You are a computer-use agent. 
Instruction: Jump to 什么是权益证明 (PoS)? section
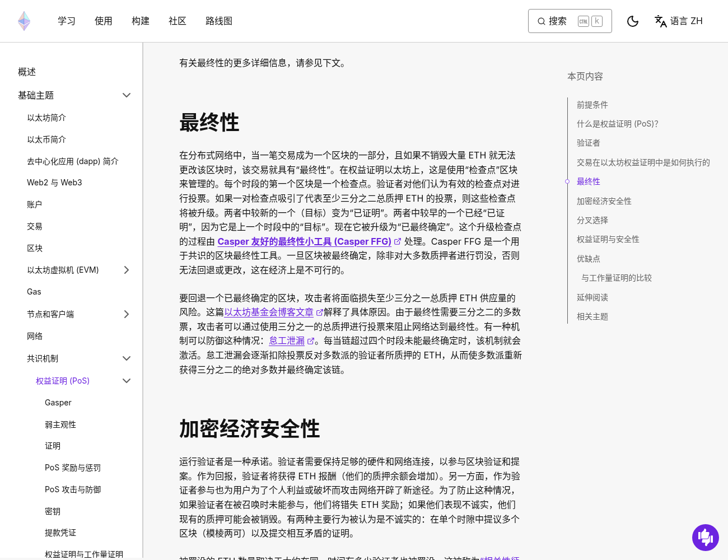(618, 124)
